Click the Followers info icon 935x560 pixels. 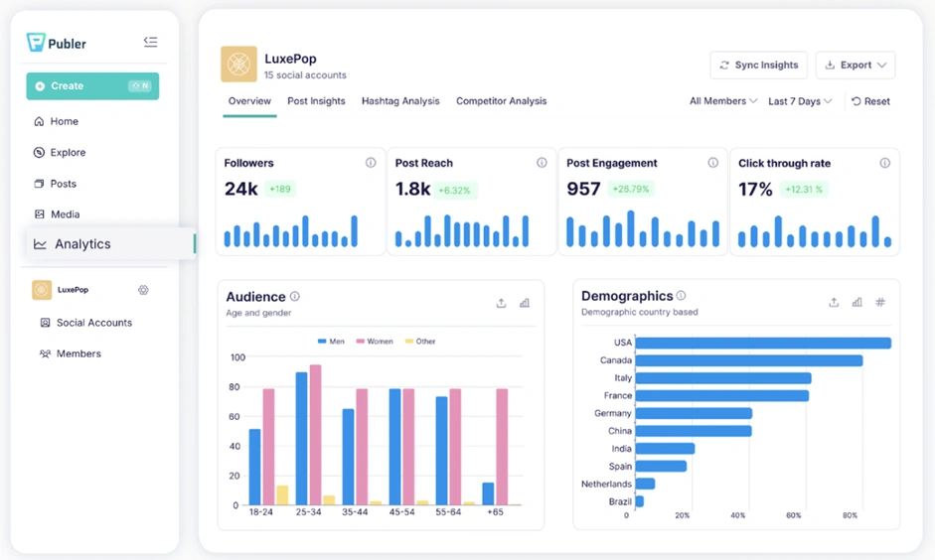coord(371,163)
